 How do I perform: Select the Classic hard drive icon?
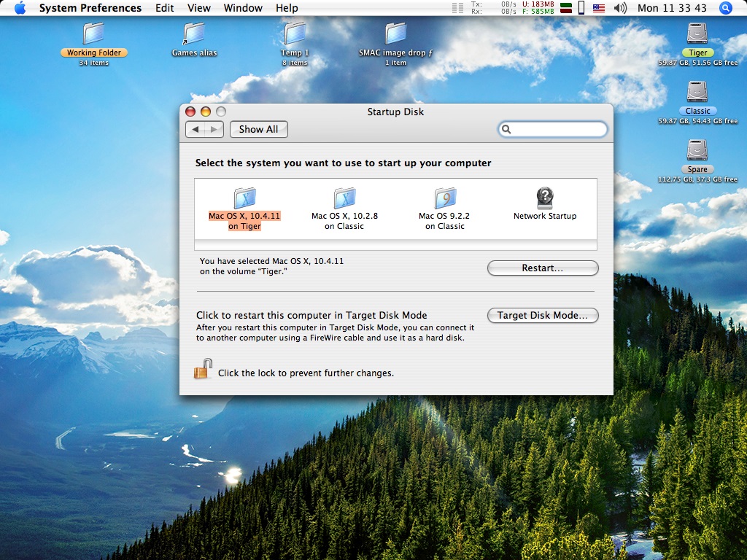click(697, 92)
